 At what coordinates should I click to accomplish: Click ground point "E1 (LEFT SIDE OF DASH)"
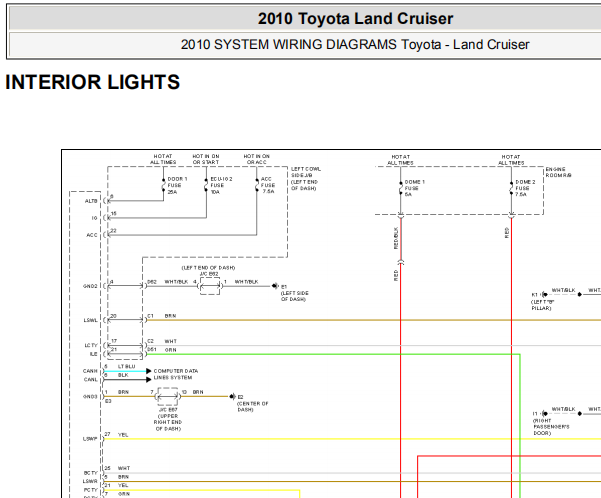[294, 293]
